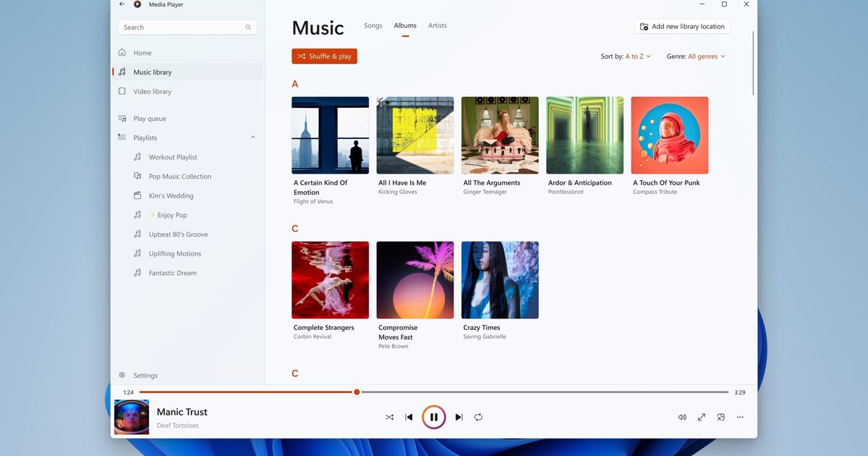Switch to the Songs tab
The image size is (868, 456).
pyautogui.click(x=373, y=26)
